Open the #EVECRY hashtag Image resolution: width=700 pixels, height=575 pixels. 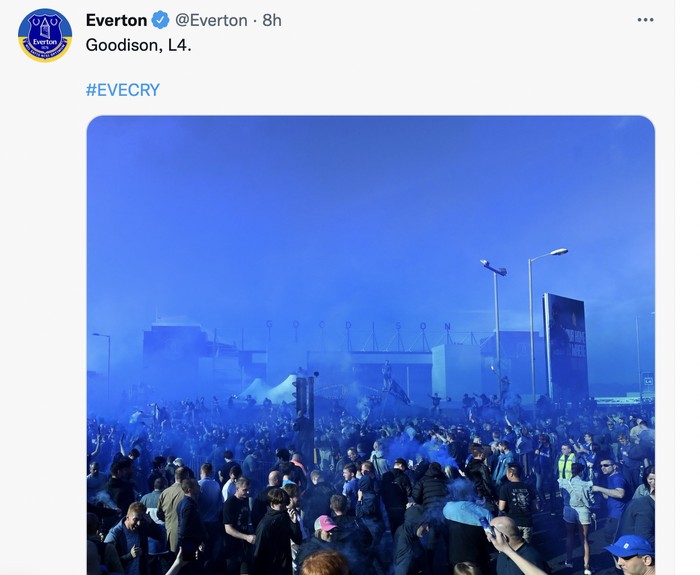(122, 89)
